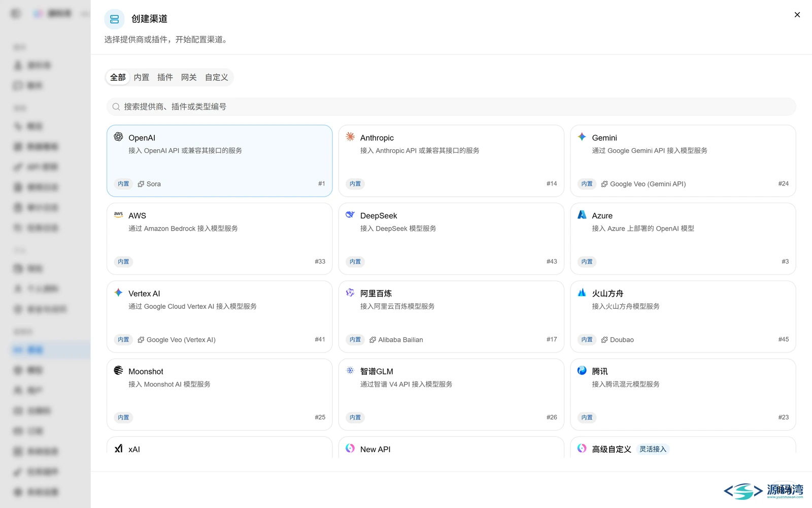The width and height of the screenshot is (812, 508).
Task: Click the Doubao plugin tag
Action: pos(618,340)
